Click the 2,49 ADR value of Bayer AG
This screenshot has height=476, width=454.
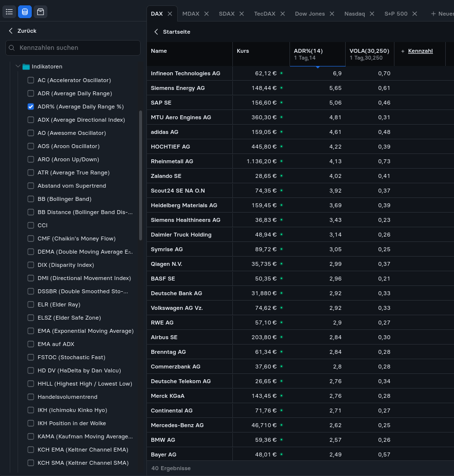click(335, 454)
